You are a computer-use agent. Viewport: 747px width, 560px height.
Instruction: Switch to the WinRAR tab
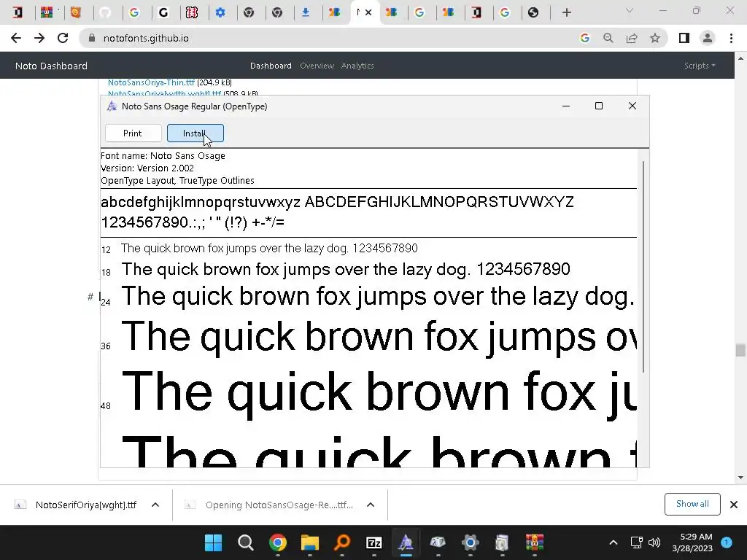pyautogui.click(x=47, y=12)
